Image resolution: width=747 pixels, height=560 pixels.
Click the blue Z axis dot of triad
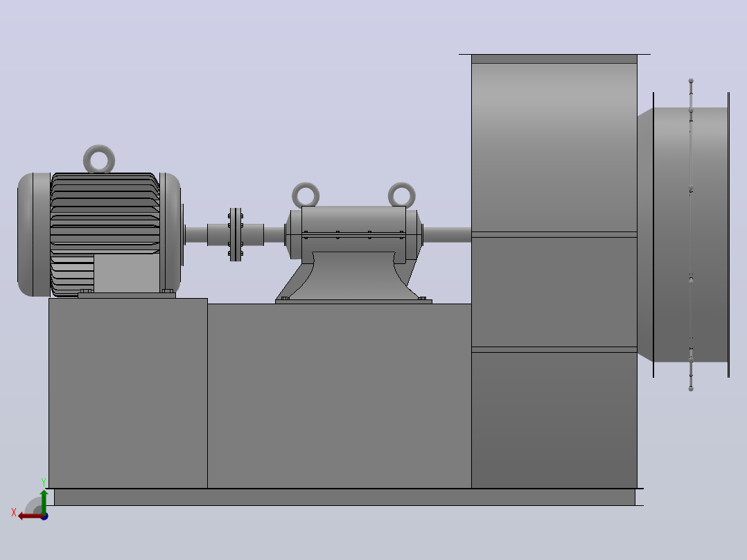click(45, 517)
